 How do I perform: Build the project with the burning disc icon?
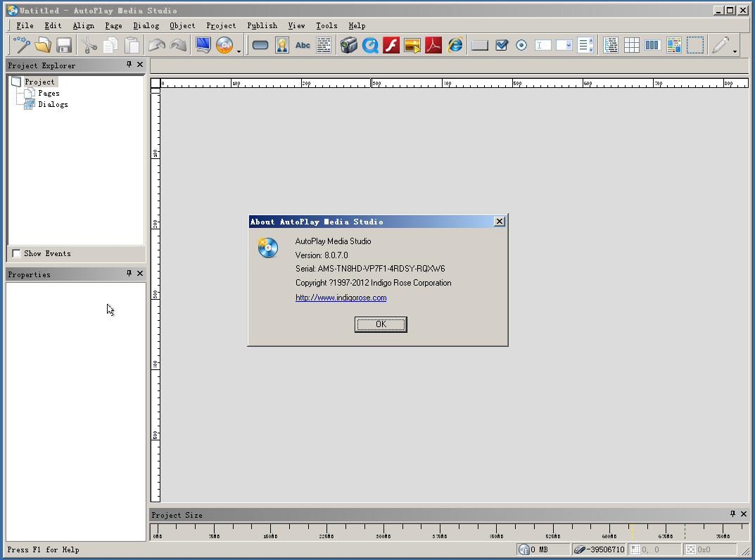tap(224, 45)
